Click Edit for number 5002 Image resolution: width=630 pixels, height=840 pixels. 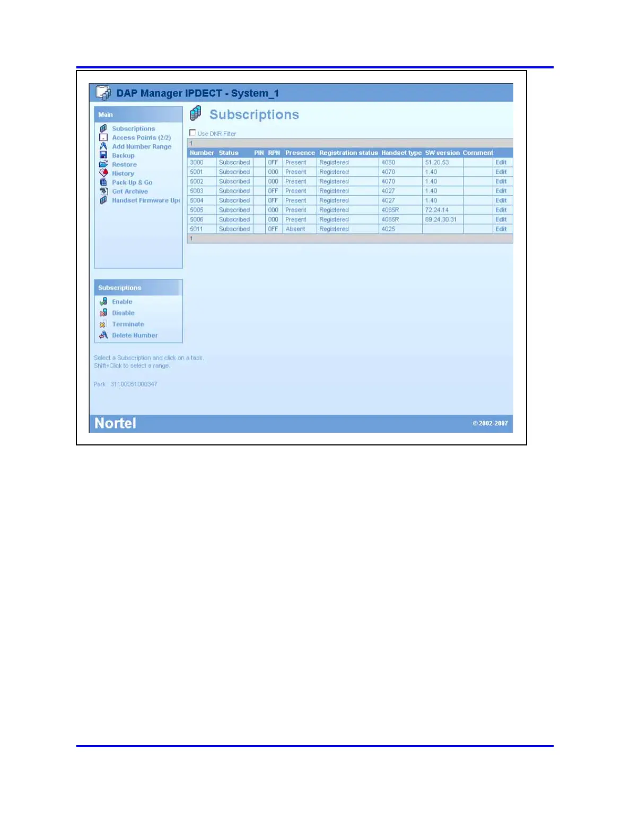point(501,181)
